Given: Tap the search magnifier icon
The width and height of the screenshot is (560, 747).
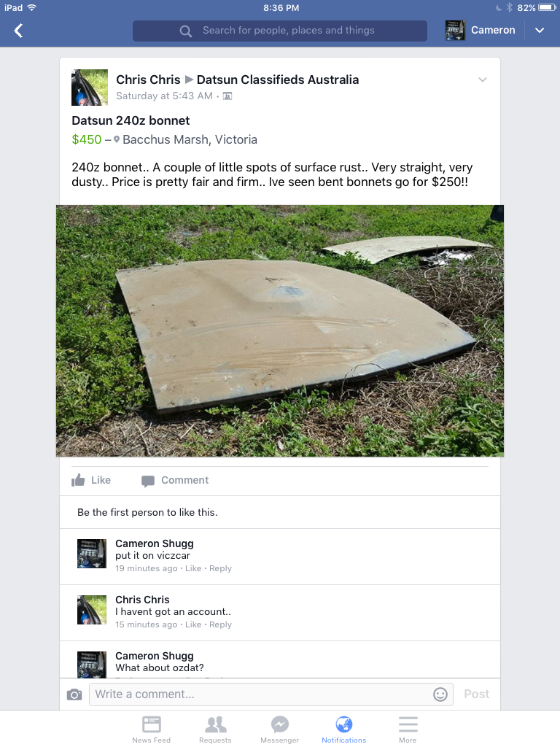Looking at the screenshot, I should 186,31.
